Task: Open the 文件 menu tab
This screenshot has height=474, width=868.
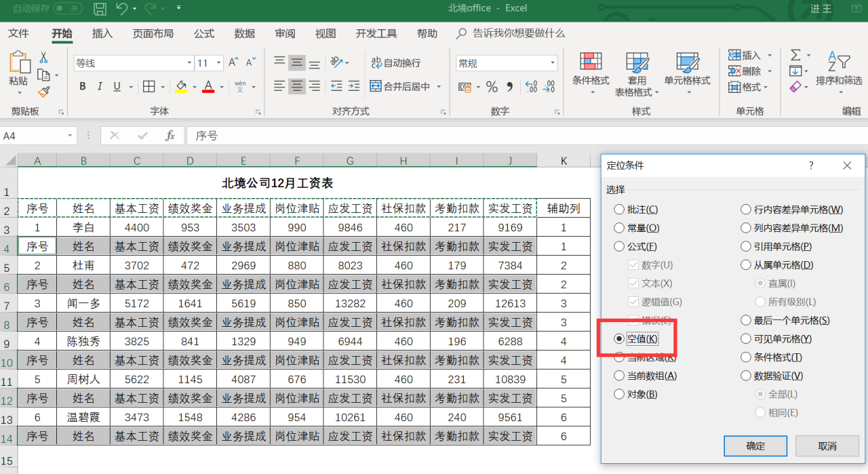Action: click(x=18, y=33)
